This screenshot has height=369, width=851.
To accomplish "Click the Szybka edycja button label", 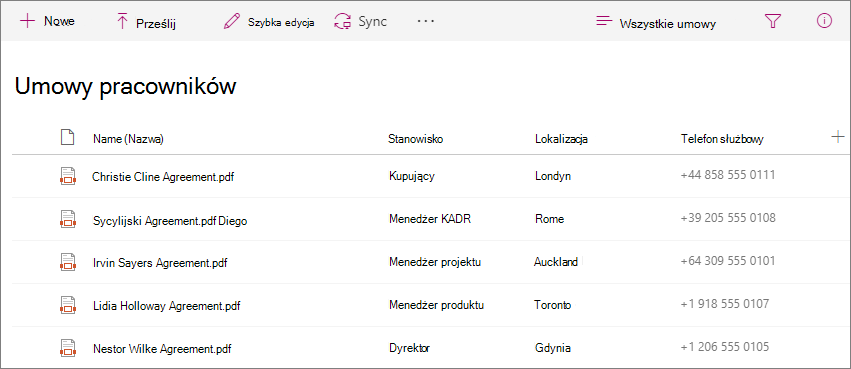I will 281,23.
